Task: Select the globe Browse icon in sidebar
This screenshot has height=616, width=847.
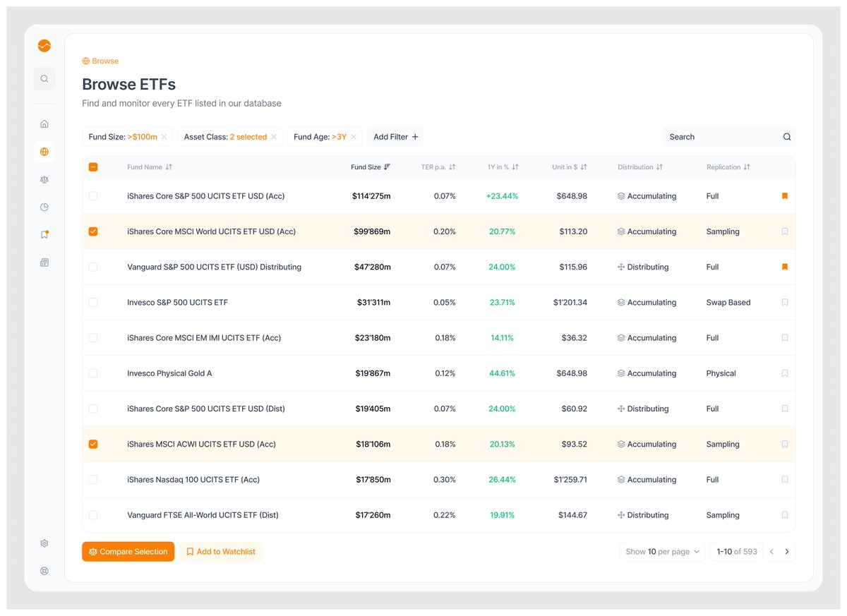Action: coord(44,151)
